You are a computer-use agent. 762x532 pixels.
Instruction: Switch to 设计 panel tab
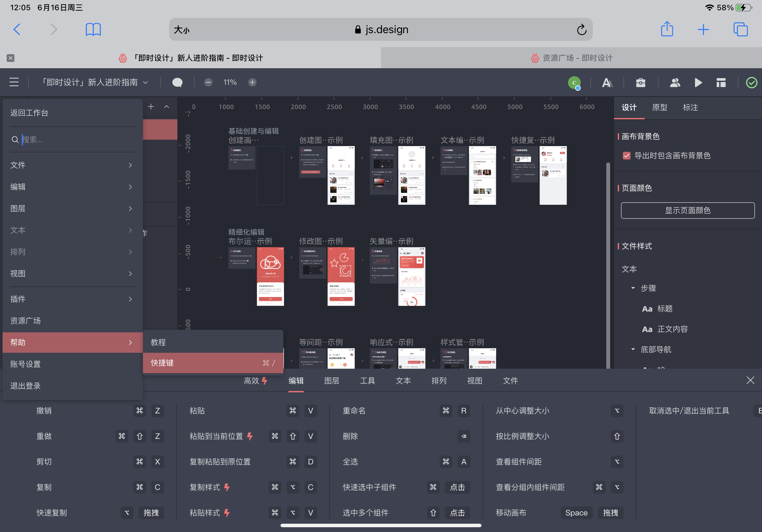(x=629, y=107)
